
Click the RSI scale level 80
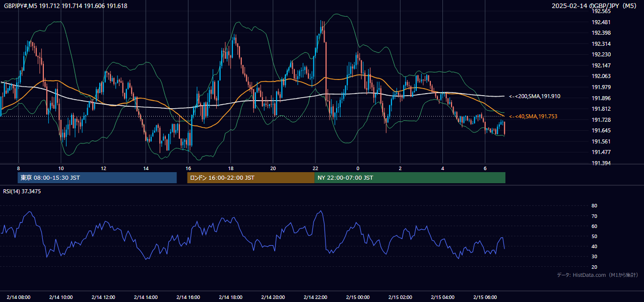594,206
